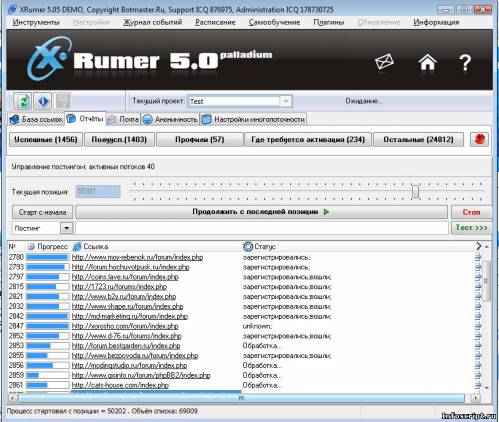Open the Плагины menu

point(329,22)
